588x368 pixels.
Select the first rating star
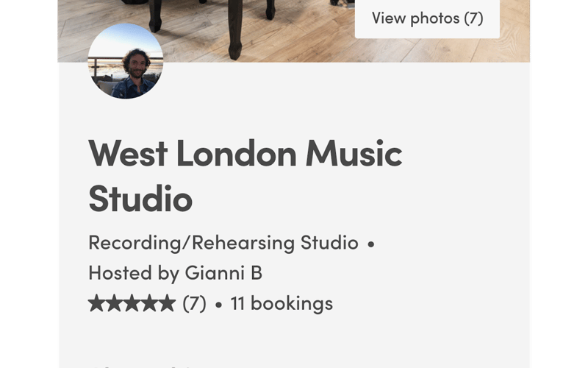click(x=96, y=303)
